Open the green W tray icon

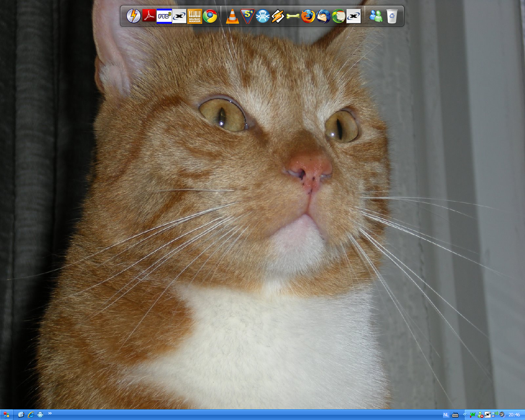coord(472,415)
